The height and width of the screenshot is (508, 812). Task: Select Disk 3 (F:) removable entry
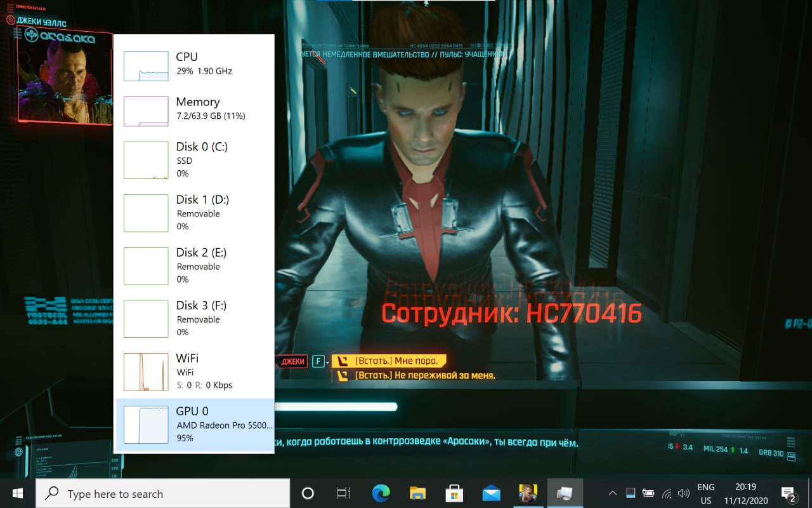pyautogui.click(x=195, y=319)
